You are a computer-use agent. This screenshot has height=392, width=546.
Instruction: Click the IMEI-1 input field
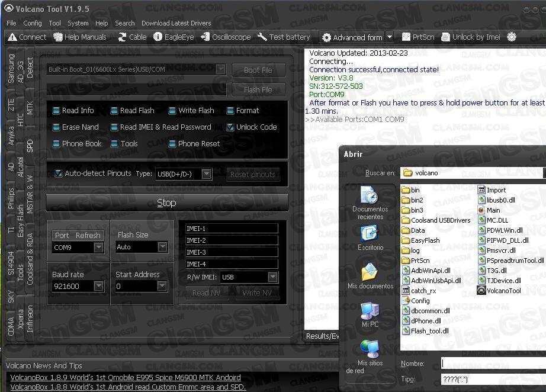(x=232, y=229)
